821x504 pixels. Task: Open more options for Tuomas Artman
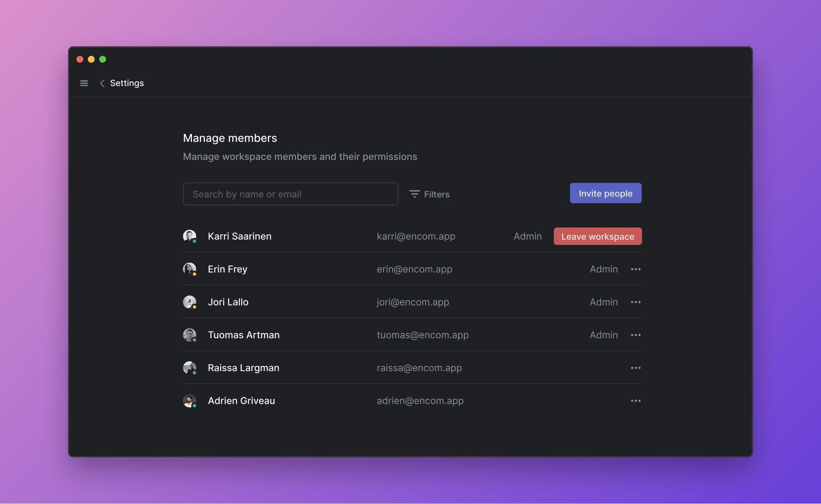636,335
